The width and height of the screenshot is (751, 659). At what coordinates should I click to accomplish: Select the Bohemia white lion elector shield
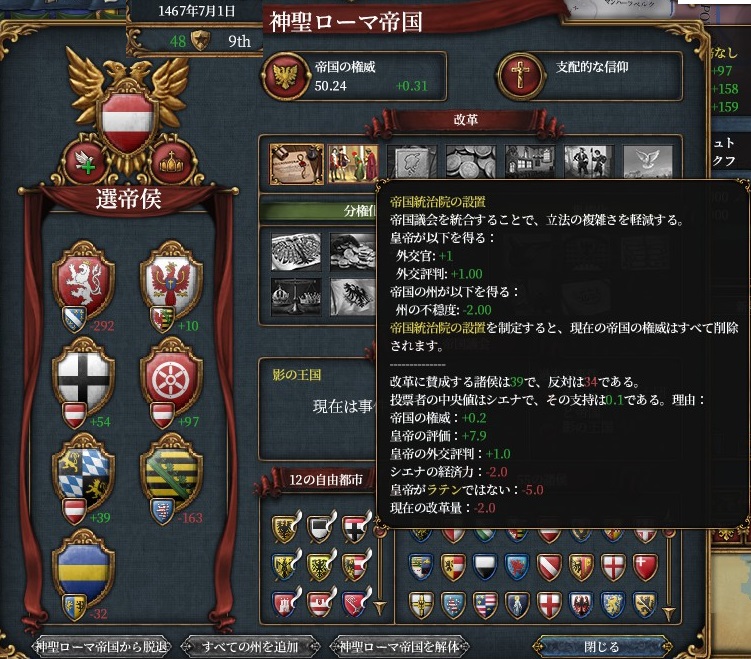point(83,278)
